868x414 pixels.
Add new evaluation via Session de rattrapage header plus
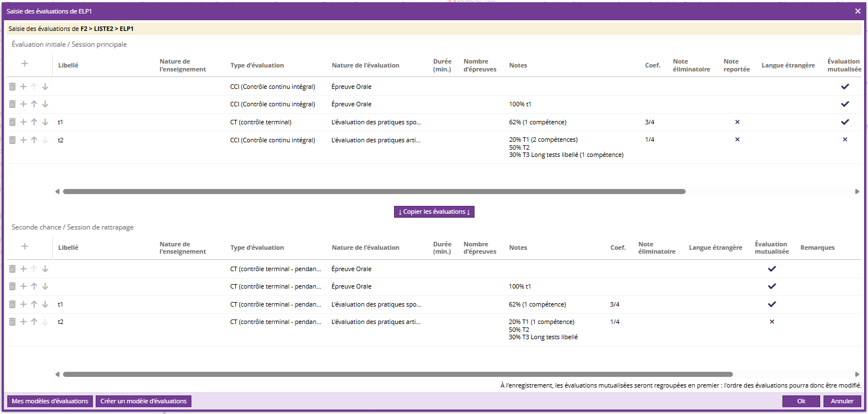point(24,246)
